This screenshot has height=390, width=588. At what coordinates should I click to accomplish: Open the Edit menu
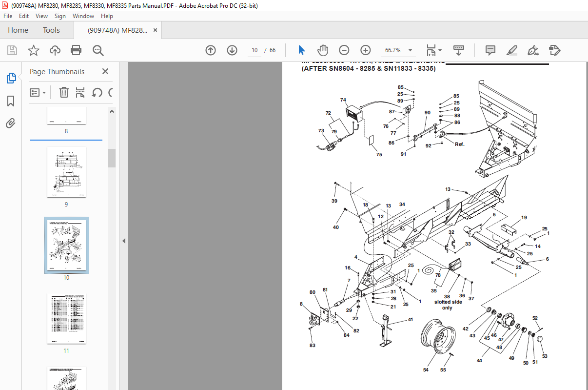(24, 16)
